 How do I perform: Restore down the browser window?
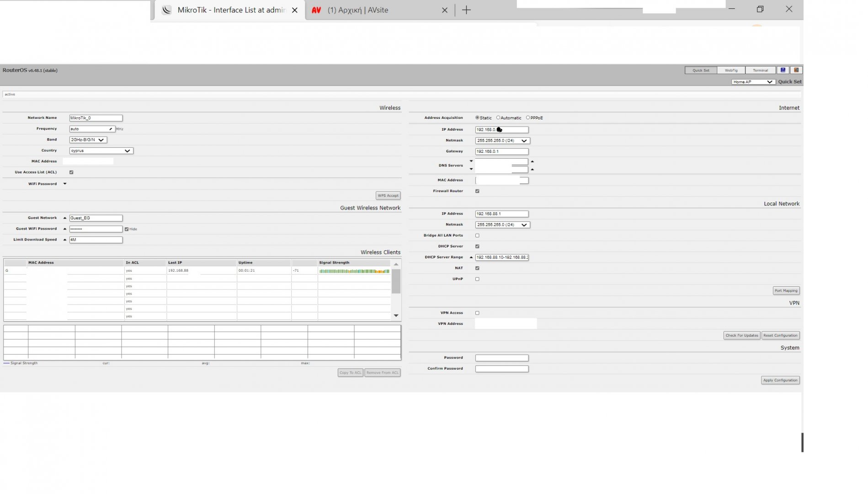(760, 9)
